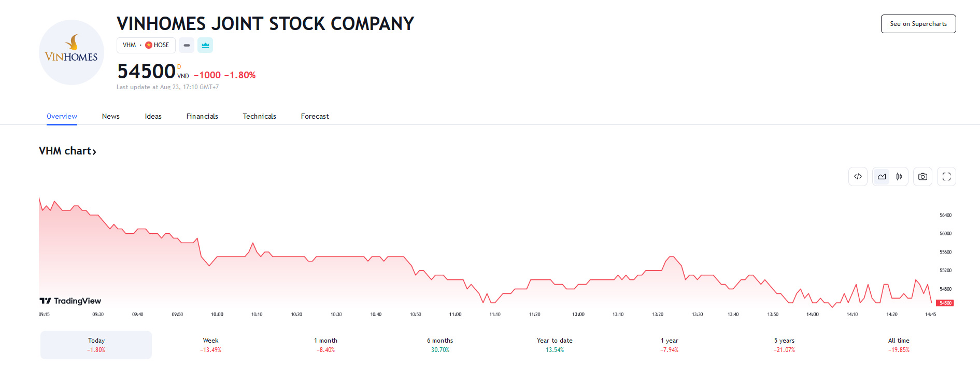Select the Week time range
This screenshot has width=980, height=381.
(x=210, y=345)
